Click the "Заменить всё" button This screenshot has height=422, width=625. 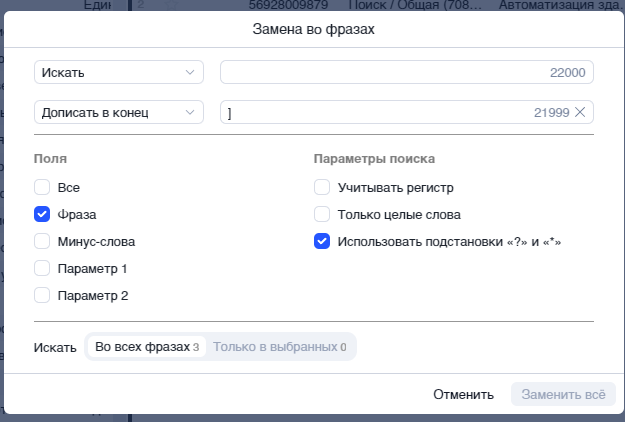point(562,394)
